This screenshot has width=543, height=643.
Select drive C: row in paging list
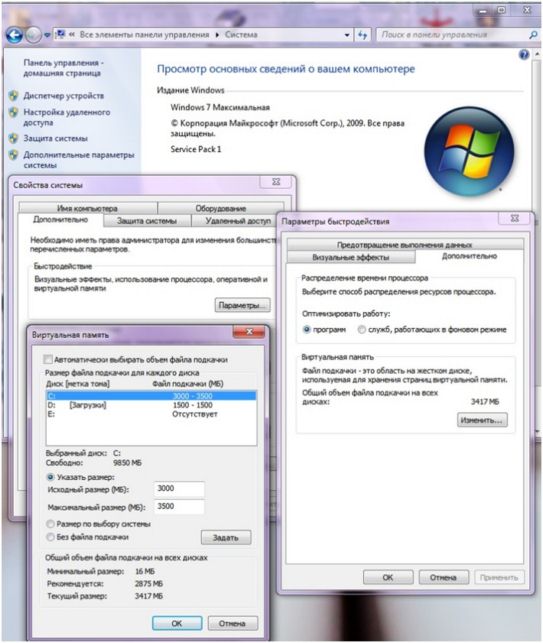(151, 396)
